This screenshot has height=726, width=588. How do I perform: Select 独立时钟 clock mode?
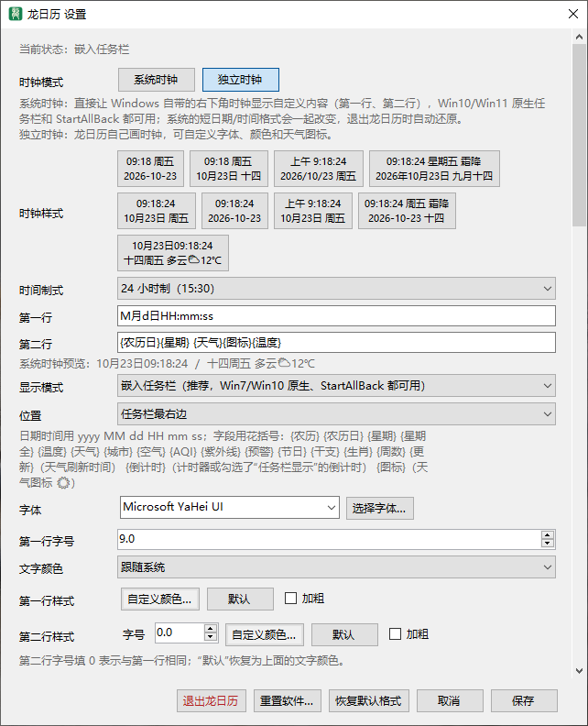pyautogui.click(x=241, y=80)
